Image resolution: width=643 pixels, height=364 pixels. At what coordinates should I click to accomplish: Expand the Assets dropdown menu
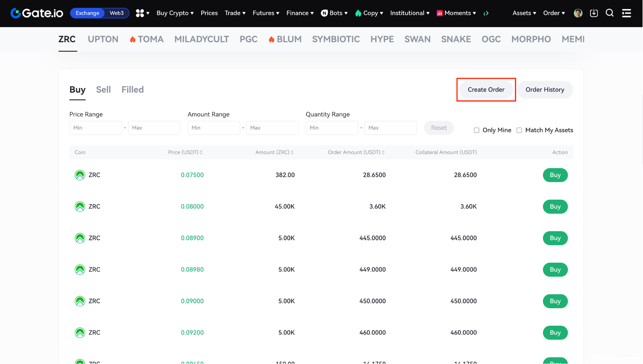524,13
